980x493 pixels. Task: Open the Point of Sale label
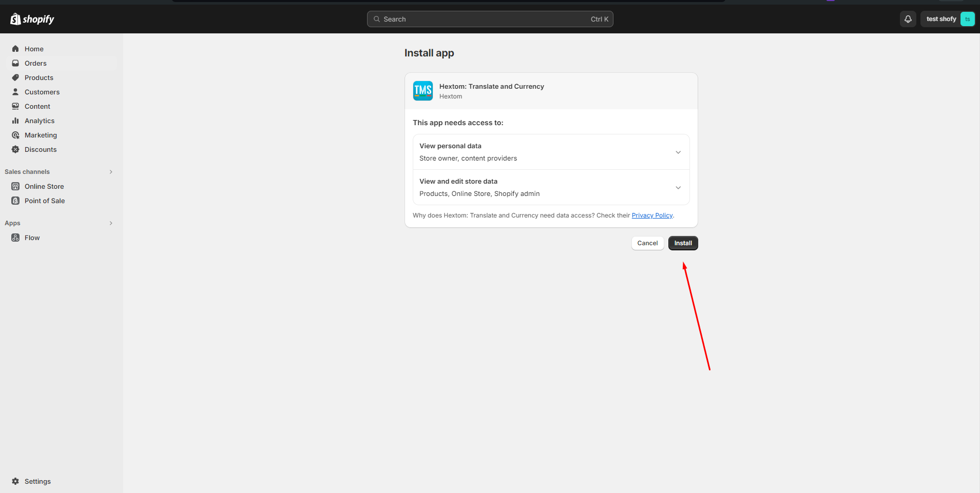click(45, 201)
